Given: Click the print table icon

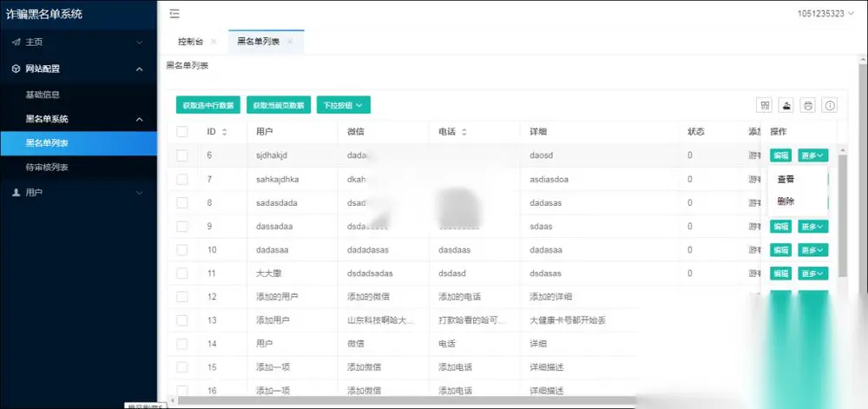Looking at the screenshot, I should 807,105.
